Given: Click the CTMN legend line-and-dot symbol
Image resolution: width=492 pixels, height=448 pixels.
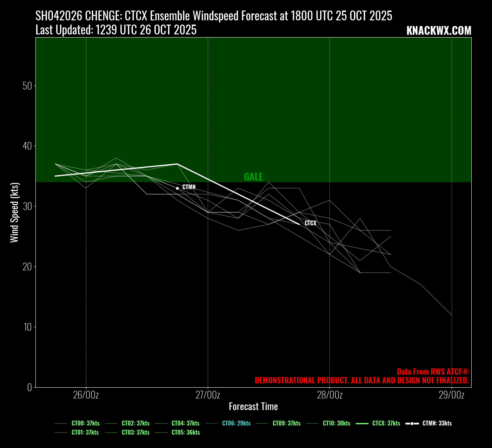Looking at the screenshot, I should pyautogui.click(x=412, y=423).
